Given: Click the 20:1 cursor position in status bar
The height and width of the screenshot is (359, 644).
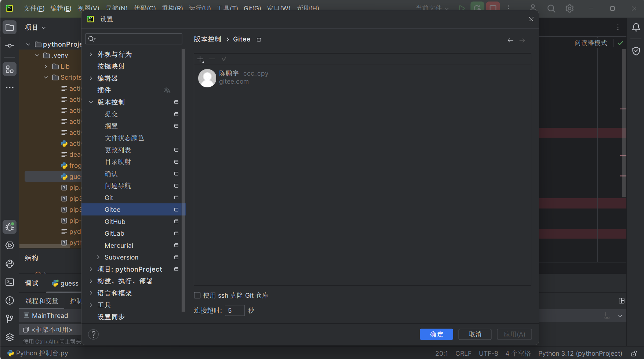Looking at the screenshot, I should (x=441, y=353).
